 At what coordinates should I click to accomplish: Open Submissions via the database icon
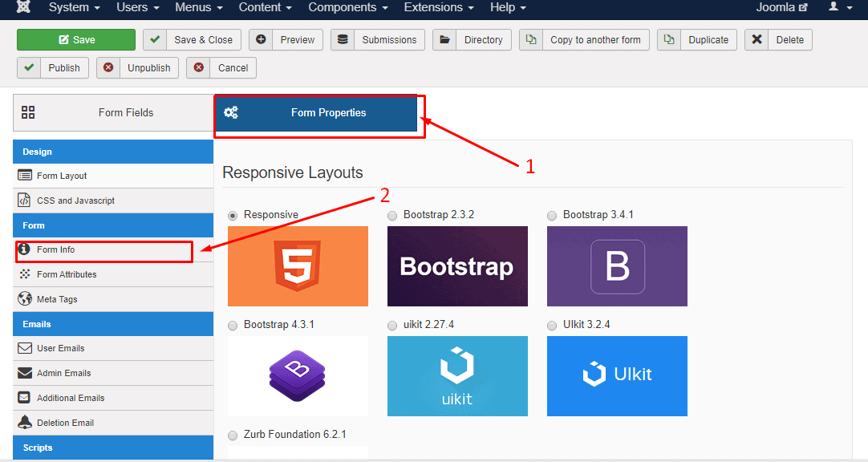click(x=343, y=39)
